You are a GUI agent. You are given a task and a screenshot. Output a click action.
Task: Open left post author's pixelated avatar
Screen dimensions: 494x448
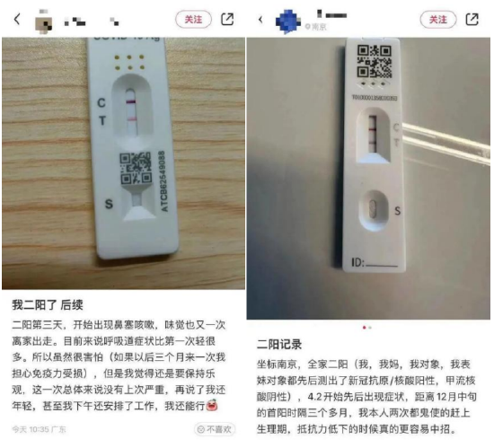43,21
